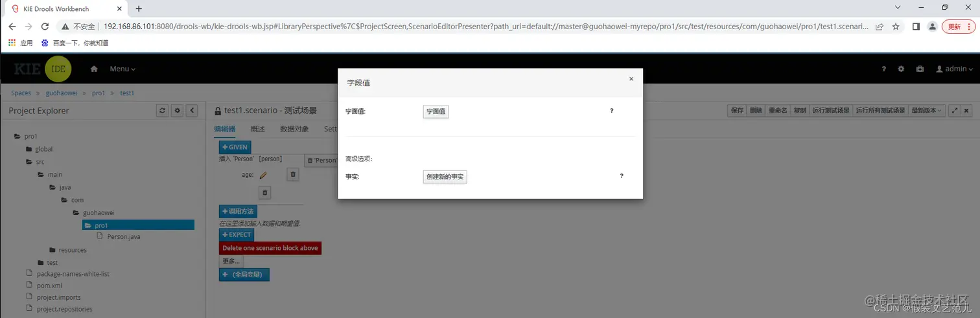Open the project.repositories file

(x=60, y=309)
